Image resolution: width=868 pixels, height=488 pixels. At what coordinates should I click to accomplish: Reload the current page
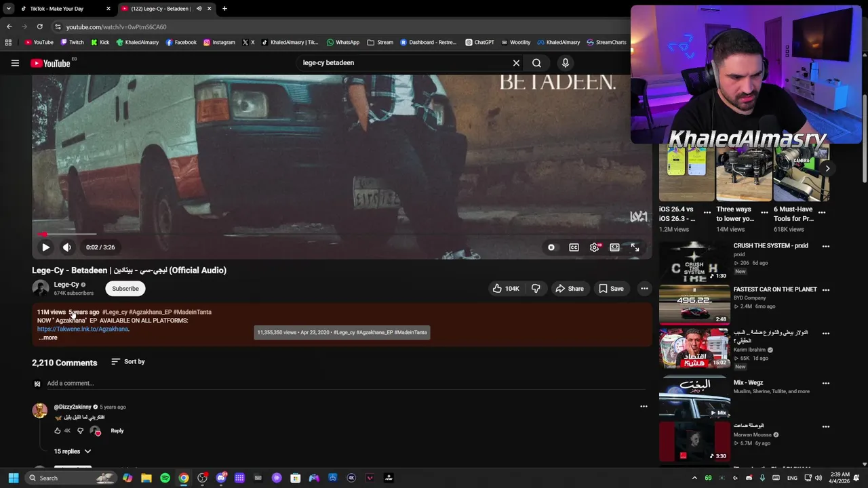pyautogui.click(x=39, y=27)
